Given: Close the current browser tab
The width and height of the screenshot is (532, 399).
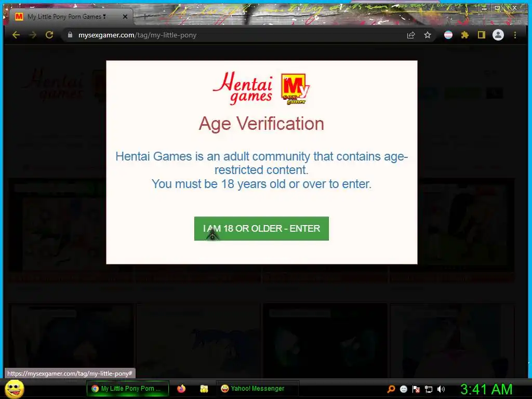Looking at the screenshot, I should pyautogui.click(x=125, y=17).
